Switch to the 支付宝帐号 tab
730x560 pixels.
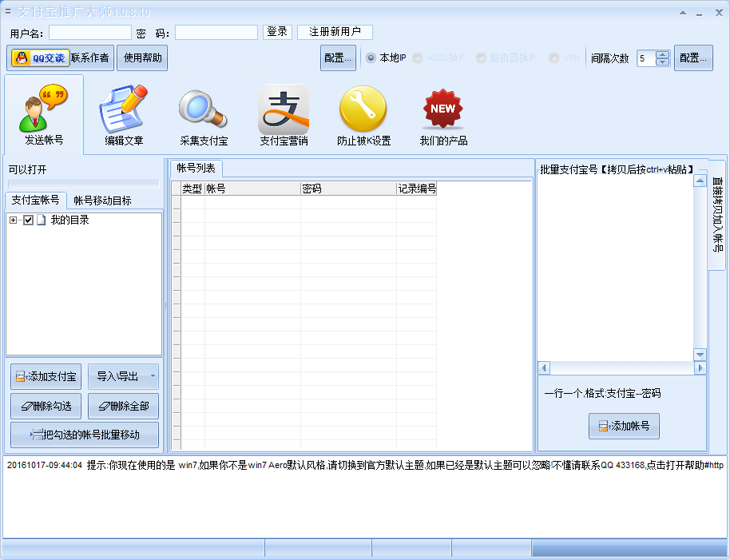[35, 201]
